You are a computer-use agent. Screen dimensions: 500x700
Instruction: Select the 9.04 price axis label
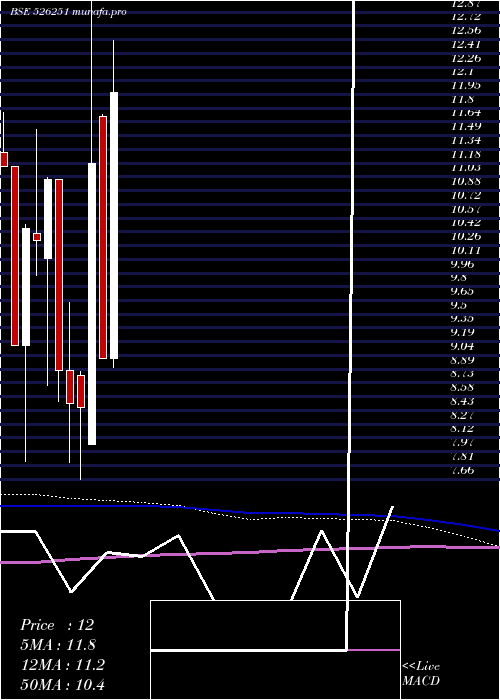pos(462,346)
